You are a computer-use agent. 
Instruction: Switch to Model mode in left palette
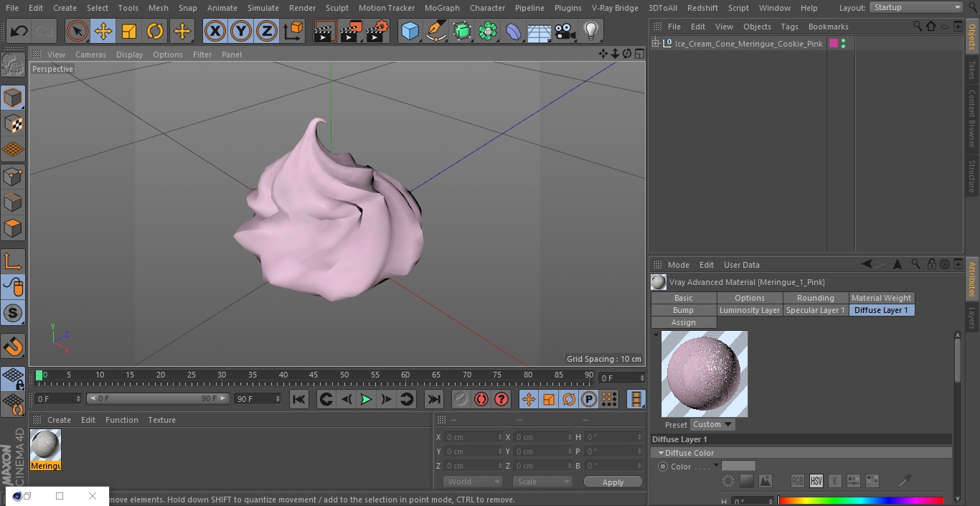click(13, 98)
